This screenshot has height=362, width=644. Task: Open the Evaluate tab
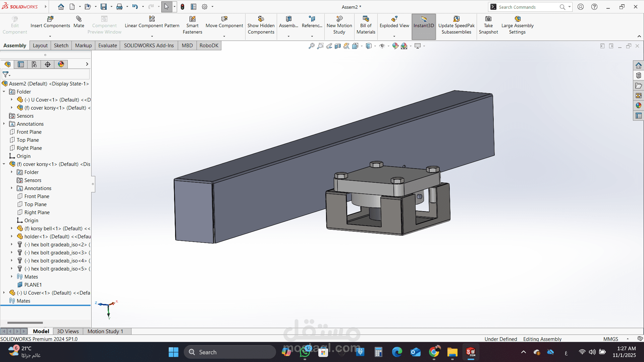click(108, 46)
